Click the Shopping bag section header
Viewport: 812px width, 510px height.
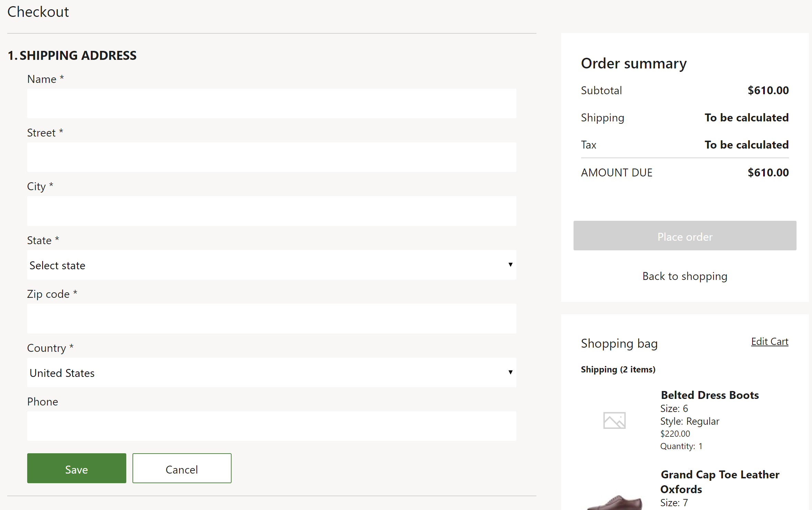pyautogui.click(x=619, y=343)
